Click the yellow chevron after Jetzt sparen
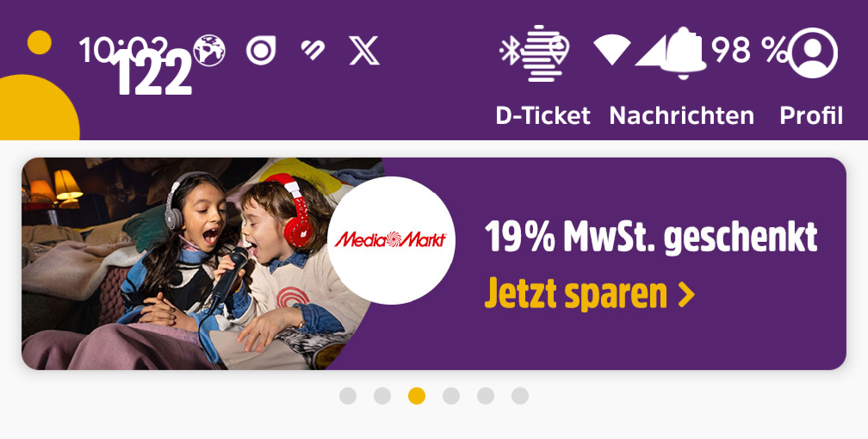Image resolution: width=868 pixels, height=439 pixels. coord(686,295)
